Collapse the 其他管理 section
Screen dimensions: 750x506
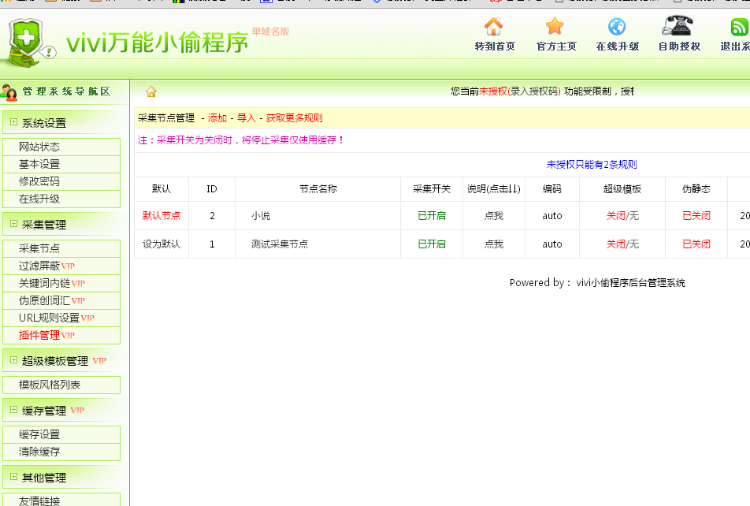13,477
